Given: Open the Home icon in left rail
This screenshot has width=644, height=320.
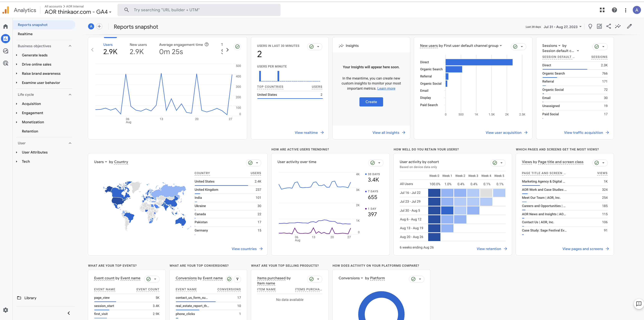Looking at the screenshot, I should tap(6, 27).
